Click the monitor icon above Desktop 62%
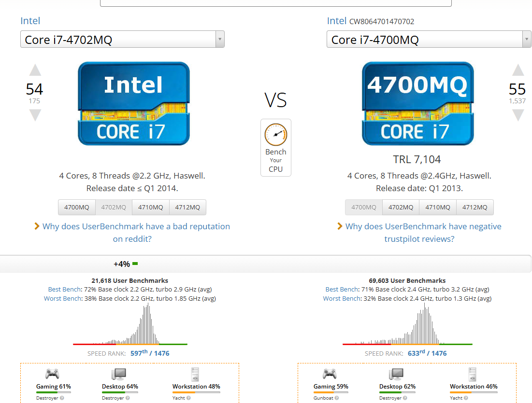This screenshot has height=403, width=532. 396,374
